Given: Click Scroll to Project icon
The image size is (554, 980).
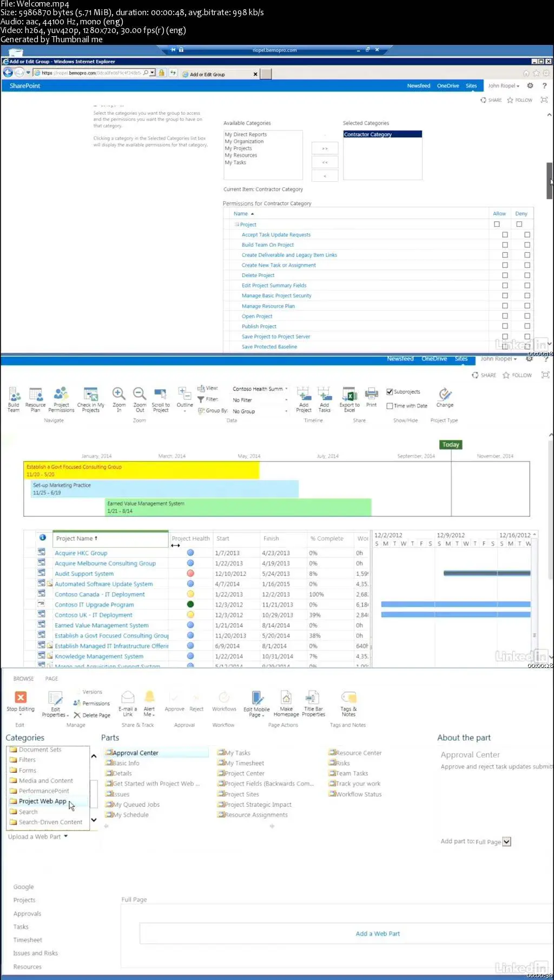Looking at the screenshot, I should click(161, 394).
